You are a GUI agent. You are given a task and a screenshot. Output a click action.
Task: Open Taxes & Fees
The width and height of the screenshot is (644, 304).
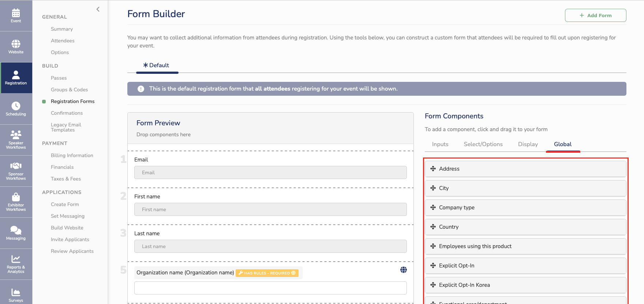tap(66, 179)
